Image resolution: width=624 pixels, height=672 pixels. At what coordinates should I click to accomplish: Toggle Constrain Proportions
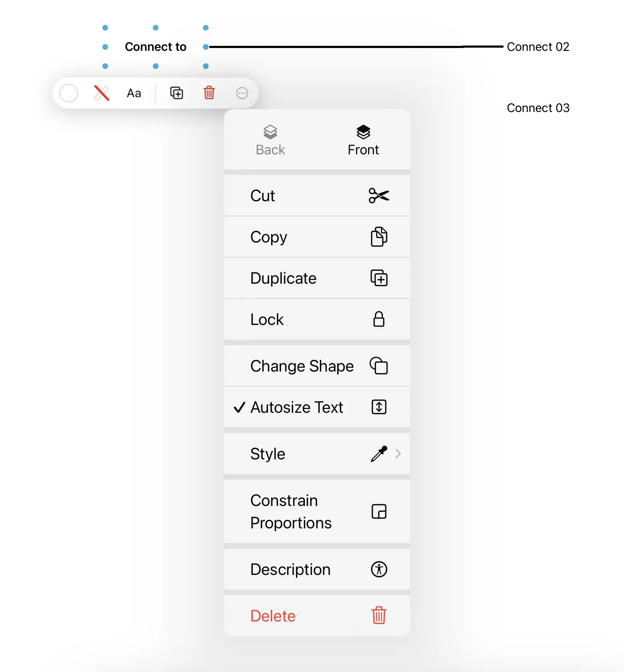coord(316,512)
